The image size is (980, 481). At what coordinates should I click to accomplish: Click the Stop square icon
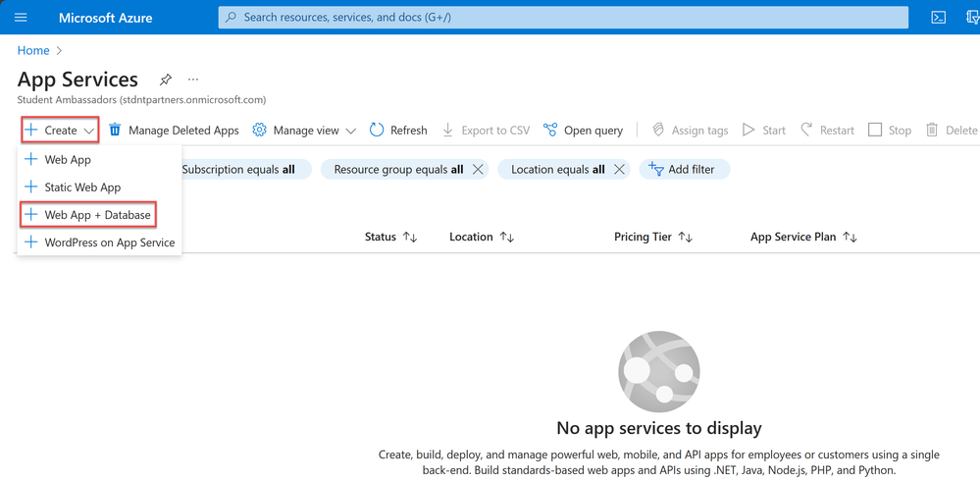click(875, 131)
